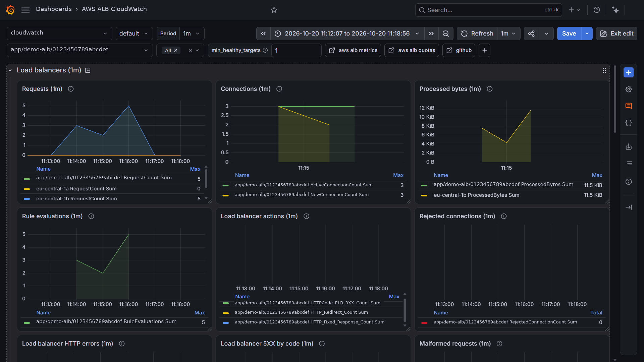The width and height of the screenshot is (644, 362).
Task: Click the min_healthy_targets input field
Action: click(297, 50)
